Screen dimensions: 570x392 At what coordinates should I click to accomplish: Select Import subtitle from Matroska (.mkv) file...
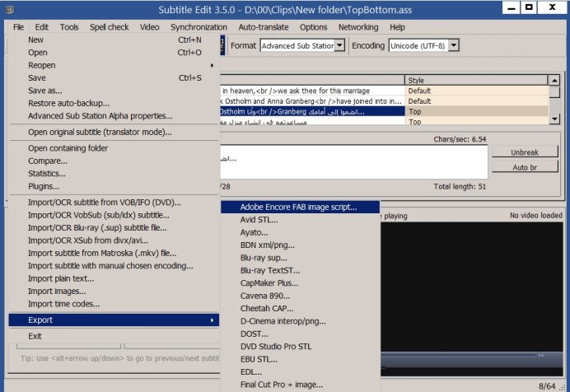tap(114, 253)
